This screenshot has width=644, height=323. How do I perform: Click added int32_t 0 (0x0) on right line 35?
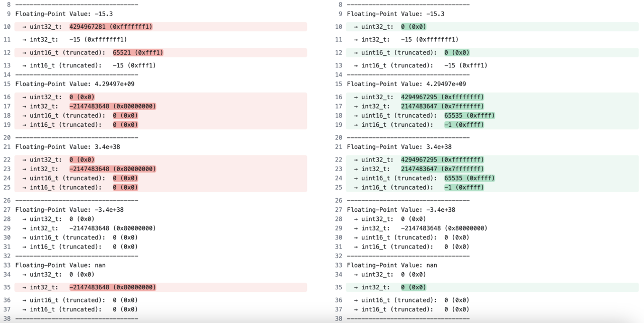point(414,287)
